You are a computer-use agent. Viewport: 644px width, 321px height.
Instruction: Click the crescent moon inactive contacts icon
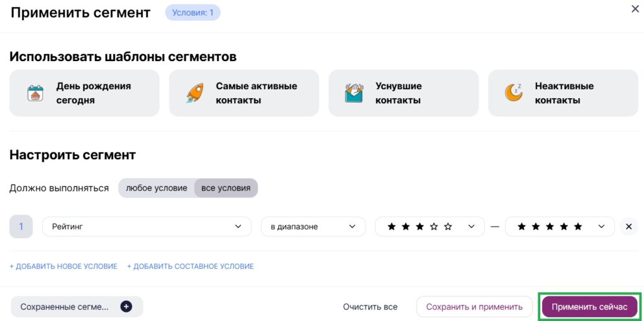pyautogui.click(x=514, y=93)
